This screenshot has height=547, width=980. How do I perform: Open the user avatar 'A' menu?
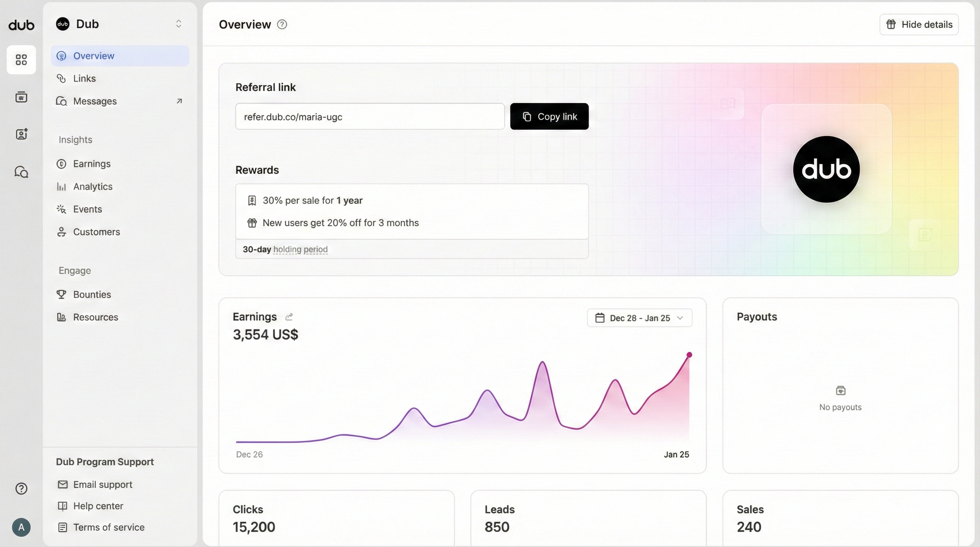21,527
